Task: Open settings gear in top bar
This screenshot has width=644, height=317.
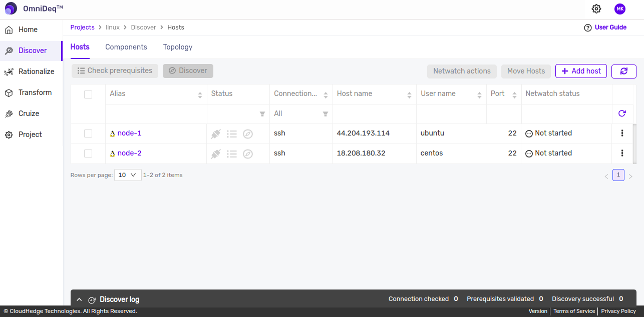Action: [x=596, y=8]
